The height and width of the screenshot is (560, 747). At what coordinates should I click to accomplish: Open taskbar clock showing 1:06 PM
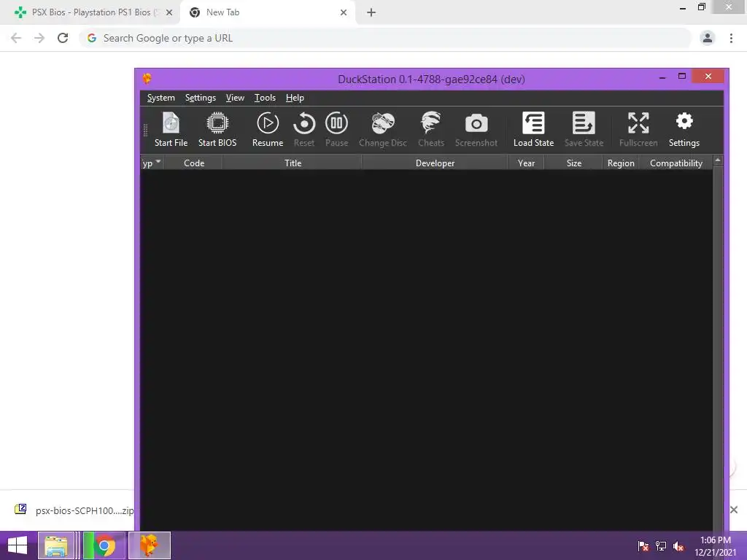(715, 546)
